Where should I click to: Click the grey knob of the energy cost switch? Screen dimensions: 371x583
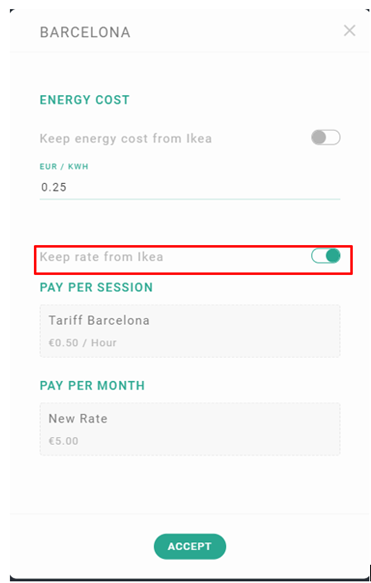[319, 138]
